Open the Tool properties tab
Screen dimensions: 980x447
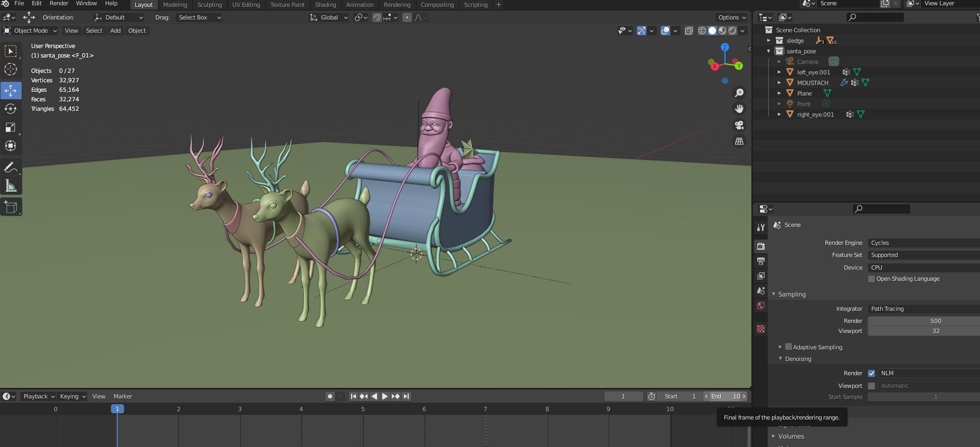pos(761,227)
